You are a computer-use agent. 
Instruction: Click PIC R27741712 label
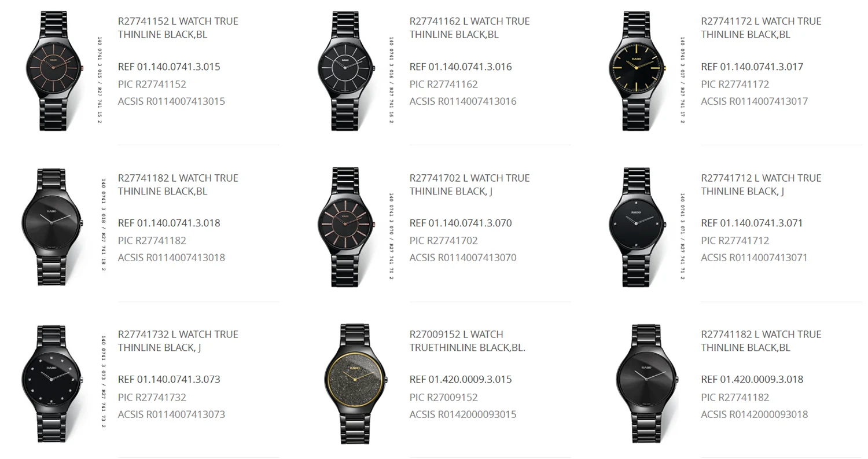[735, 240]
